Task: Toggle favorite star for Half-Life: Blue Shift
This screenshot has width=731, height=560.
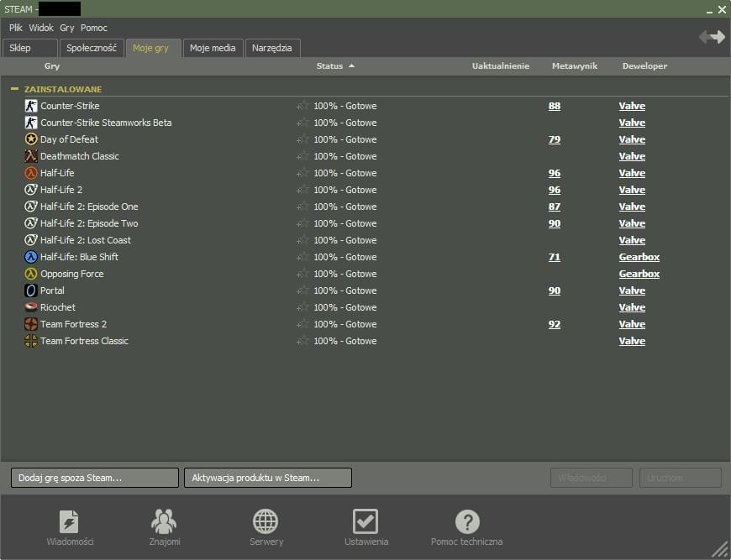Action: click(302, 257)
